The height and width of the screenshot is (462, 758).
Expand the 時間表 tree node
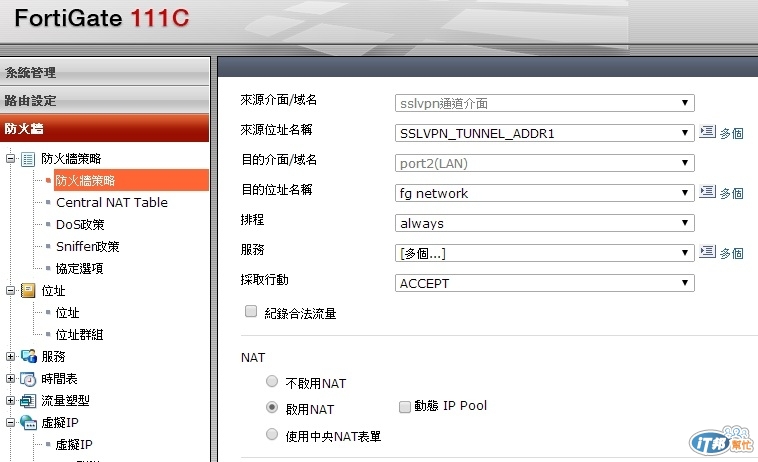click(x=11, y=378)
